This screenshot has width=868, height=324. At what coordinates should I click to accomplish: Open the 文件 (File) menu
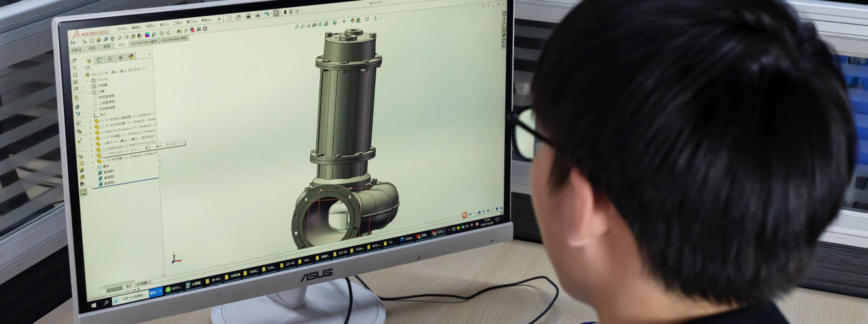pyautogui.click(x=122, y=29)
